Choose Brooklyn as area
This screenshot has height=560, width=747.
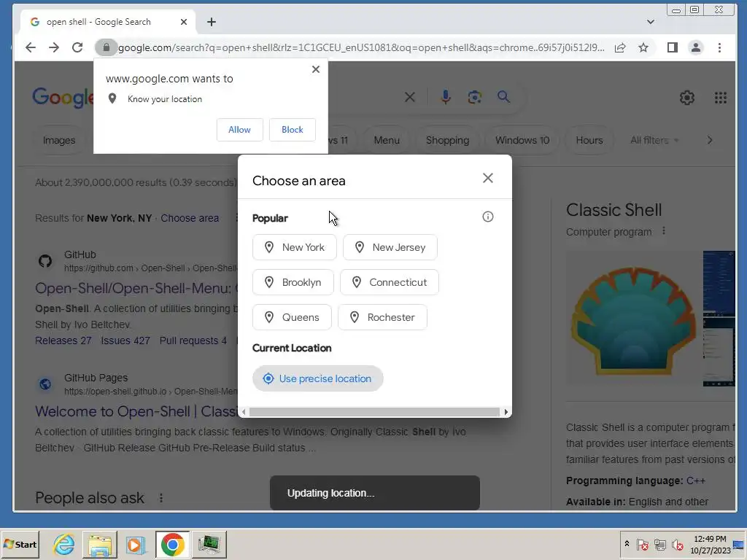click(x=293, y=282)
